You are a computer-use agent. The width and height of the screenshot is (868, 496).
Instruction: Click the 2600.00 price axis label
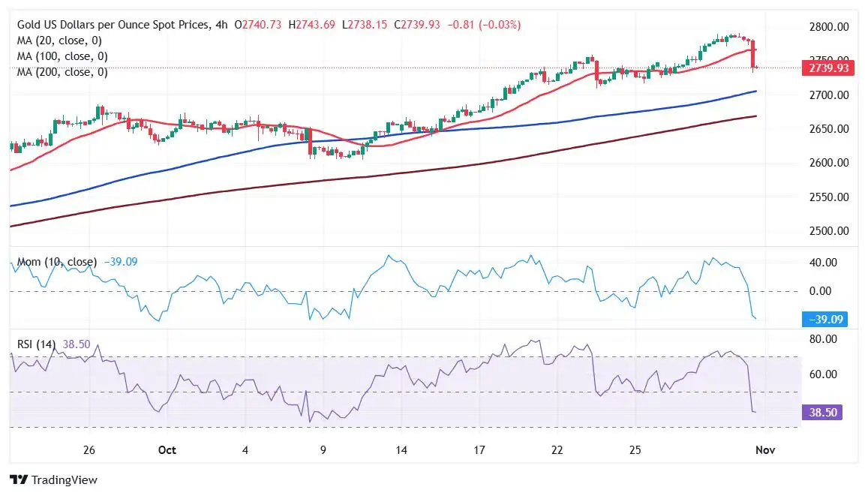(x=829, y=163)
